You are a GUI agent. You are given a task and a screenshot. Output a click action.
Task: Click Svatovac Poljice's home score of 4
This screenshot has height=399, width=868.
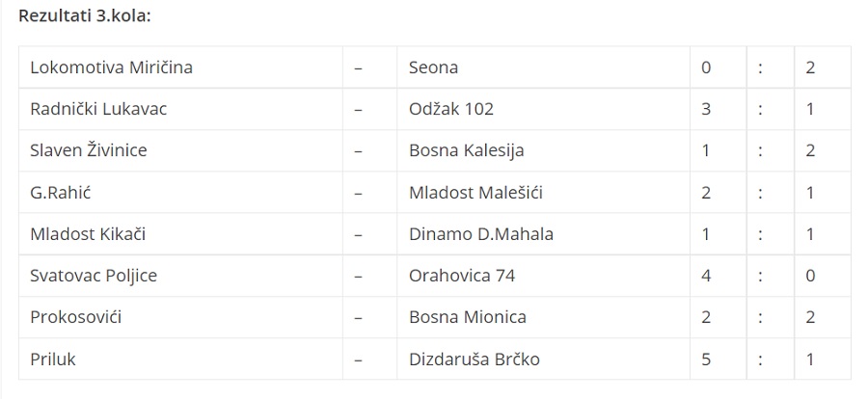[x=707, y=276]
